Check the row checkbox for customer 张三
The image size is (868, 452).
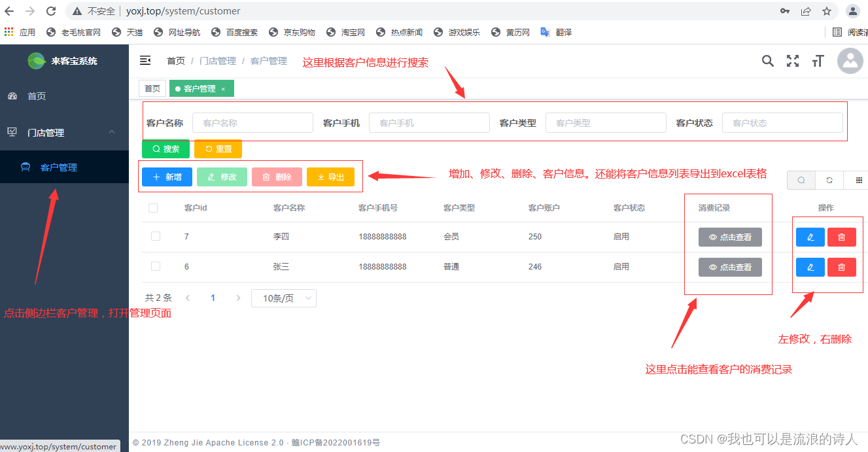pyautogui.click(x=153, y=267)
